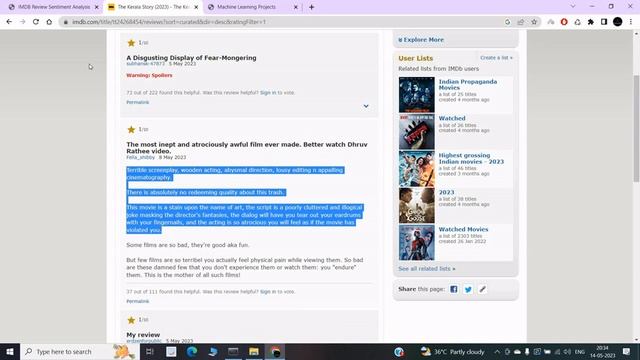This screenshot has width=640, height=360.
Task: Open Permalink of Fear-Mongering review
Action: click(138, 102)
